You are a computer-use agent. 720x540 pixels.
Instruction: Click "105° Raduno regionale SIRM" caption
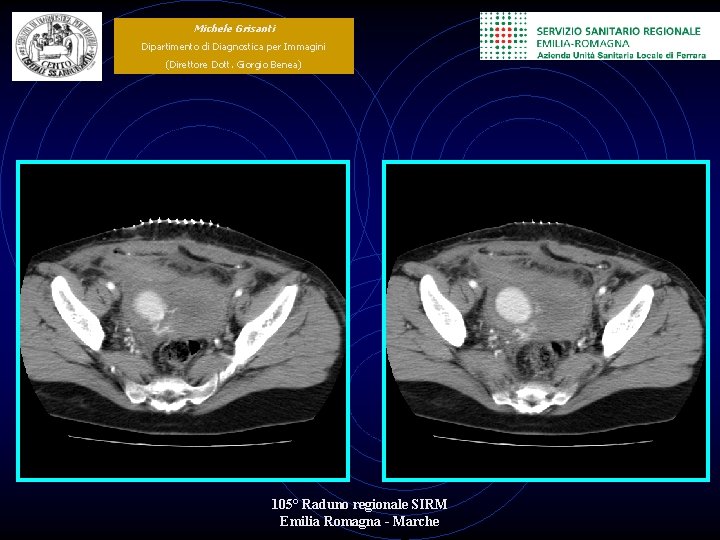pyautogui.click(x=359, y=504)
